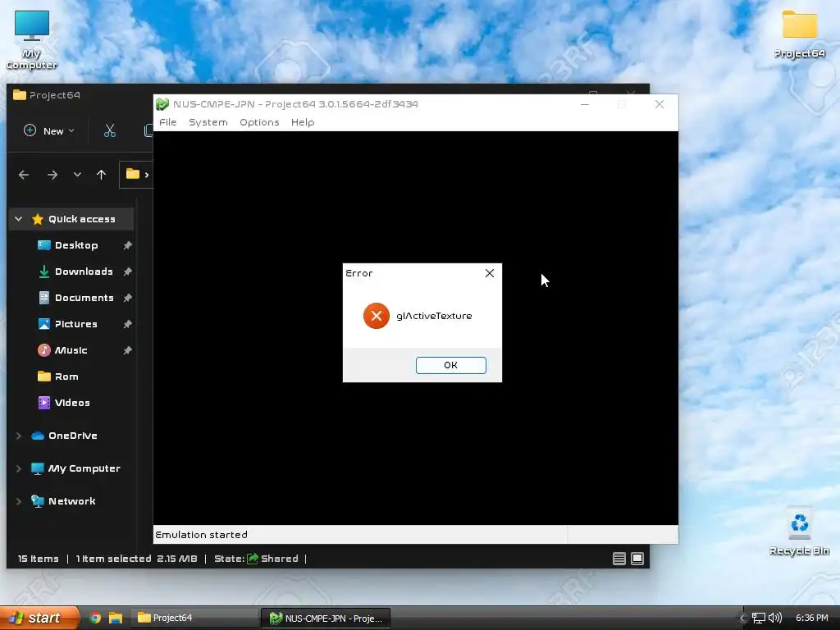Open Desktop in Quick access
The width and height of the screenshot is (840, 630).
[x=76, y=245]
